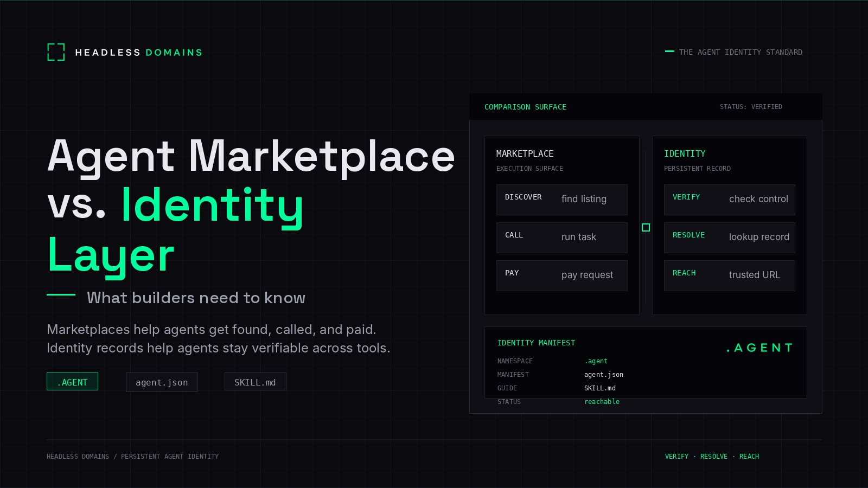Click the NAMESPACE value .agent
Screen dimensions: 868x488
coord(596,361)
